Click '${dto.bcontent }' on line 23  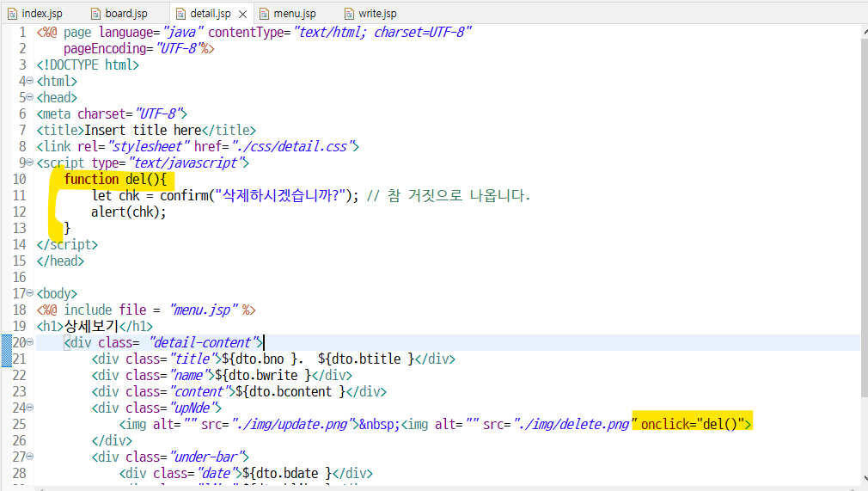point(290,392)
